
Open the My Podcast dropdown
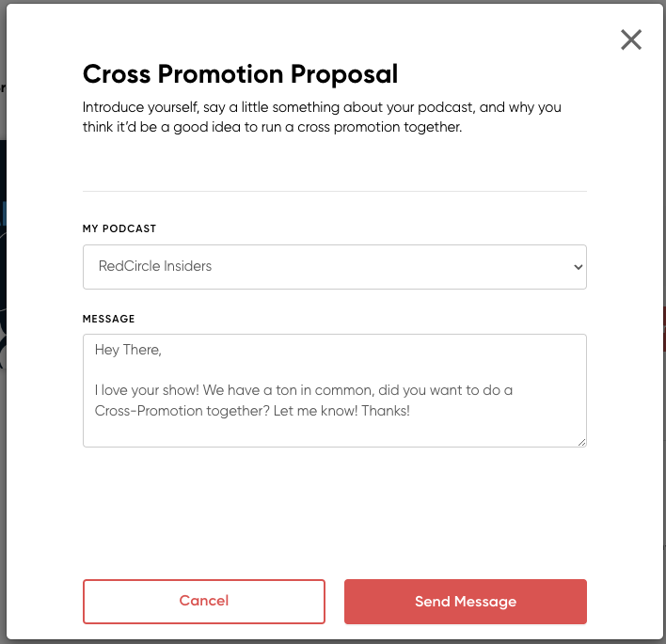(x=334, y=267)
